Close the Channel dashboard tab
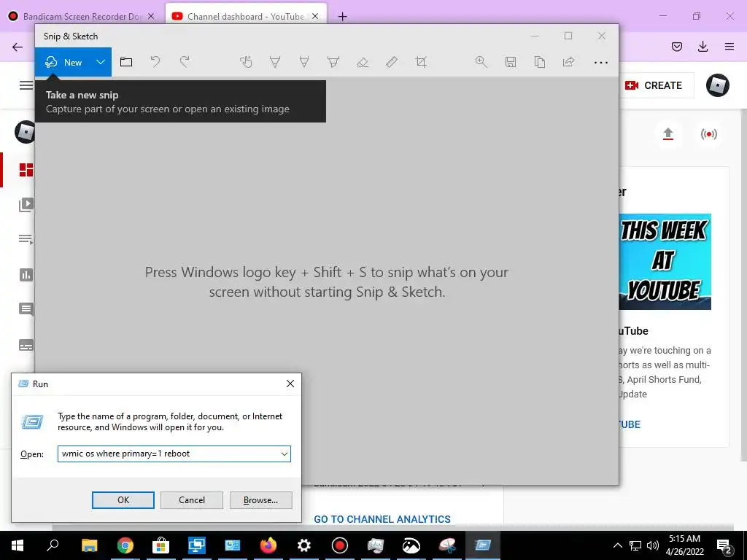 tap(315, 16)
